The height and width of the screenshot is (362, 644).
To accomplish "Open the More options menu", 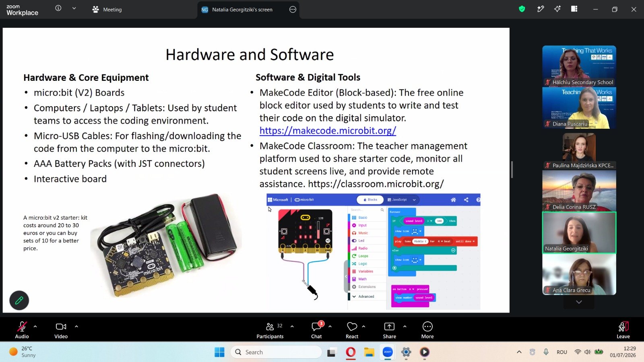I will (x=427, y=330).
